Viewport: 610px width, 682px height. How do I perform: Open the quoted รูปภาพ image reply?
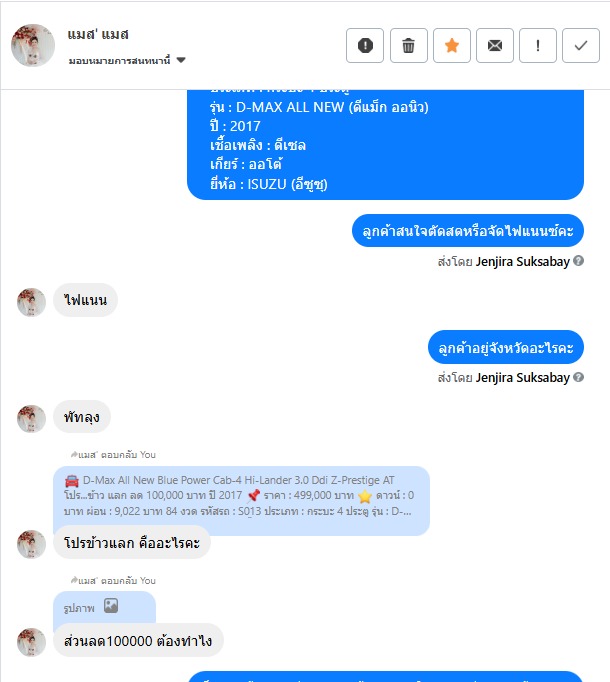(104, 607)
